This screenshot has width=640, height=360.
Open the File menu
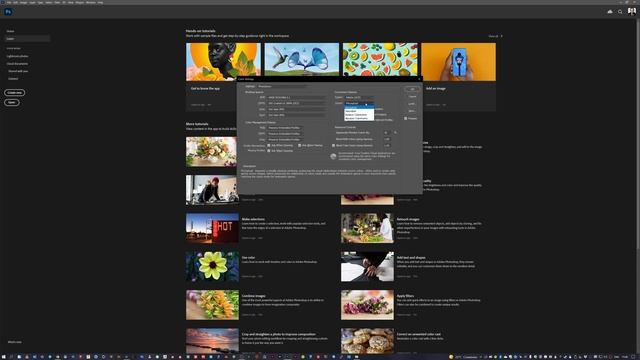pyautogui.click(x=9, y=2)
